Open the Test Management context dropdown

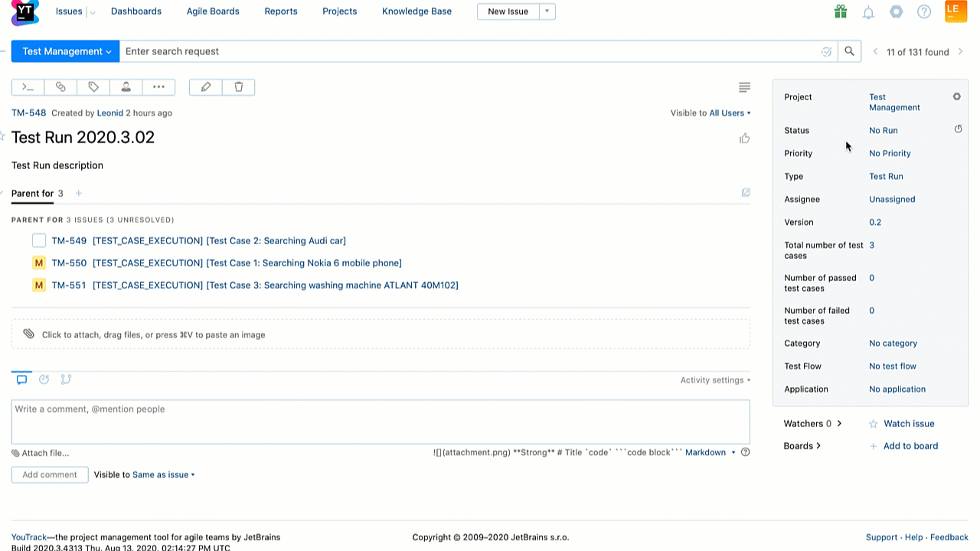(x=66, y=51)
